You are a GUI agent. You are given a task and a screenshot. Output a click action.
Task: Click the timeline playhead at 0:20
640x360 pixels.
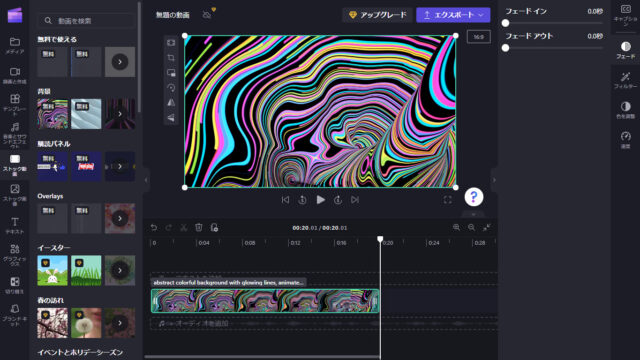point(380,239)
